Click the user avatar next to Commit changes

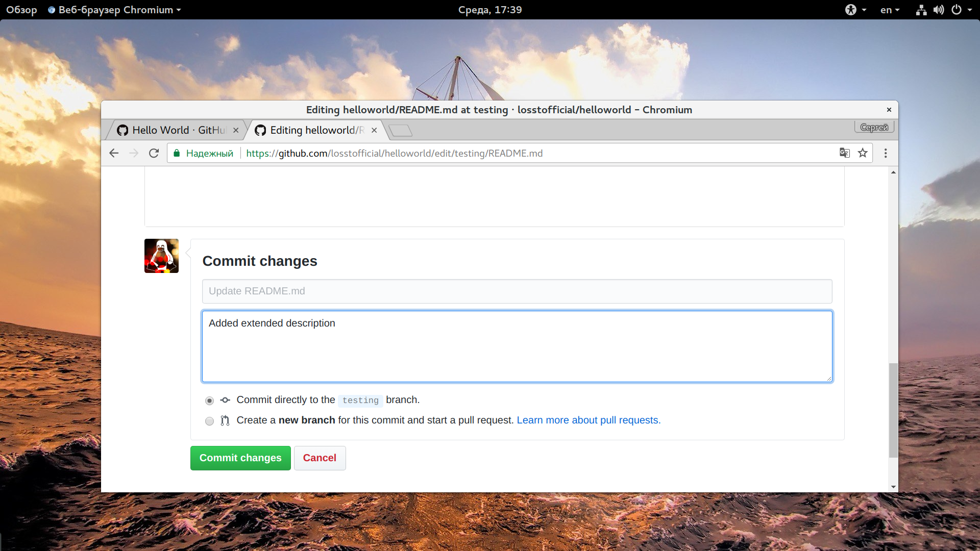tap(161, 256)
